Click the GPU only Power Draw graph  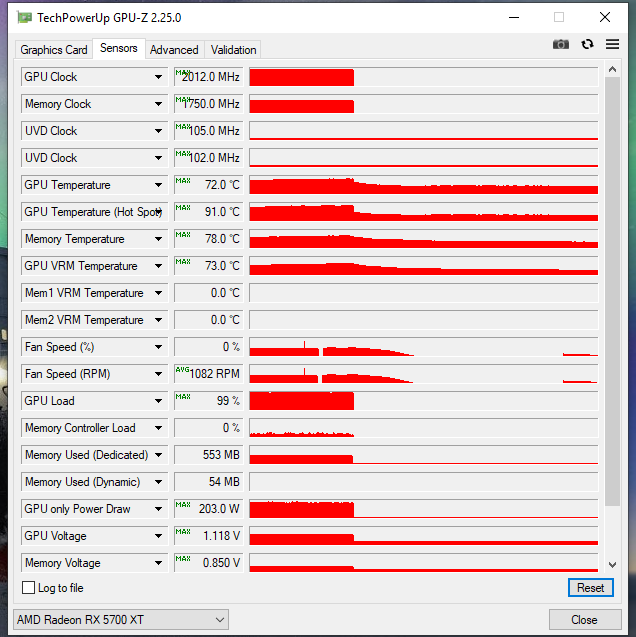424,509
